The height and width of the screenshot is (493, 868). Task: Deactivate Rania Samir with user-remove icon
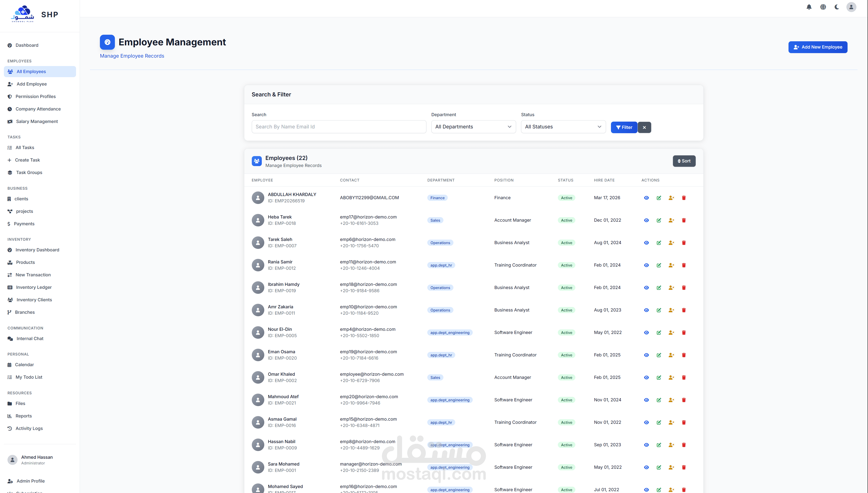[x=671, y=265]
